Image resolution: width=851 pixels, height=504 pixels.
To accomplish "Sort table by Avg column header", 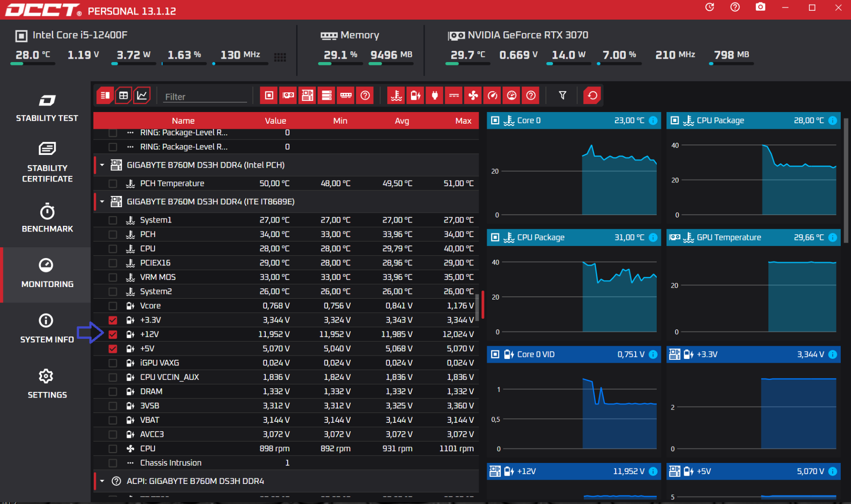I will (x=402, y=121).
